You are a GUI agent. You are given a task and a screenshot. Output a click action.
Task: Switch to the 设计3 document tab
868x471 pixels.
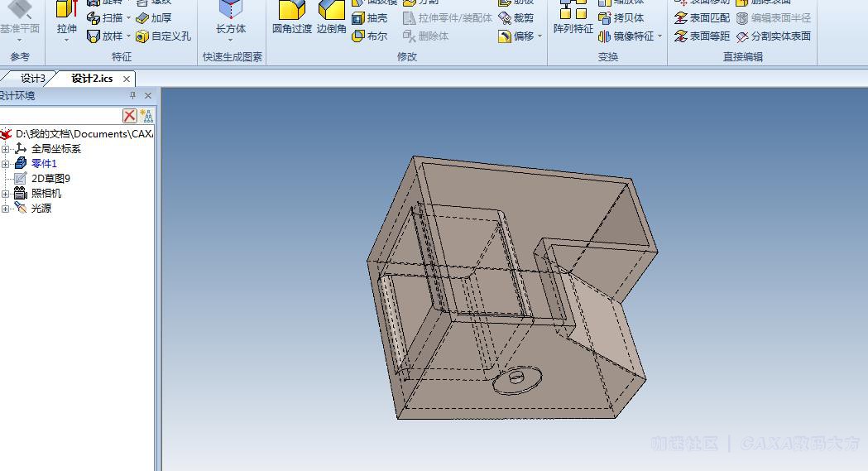coord(33,79)
